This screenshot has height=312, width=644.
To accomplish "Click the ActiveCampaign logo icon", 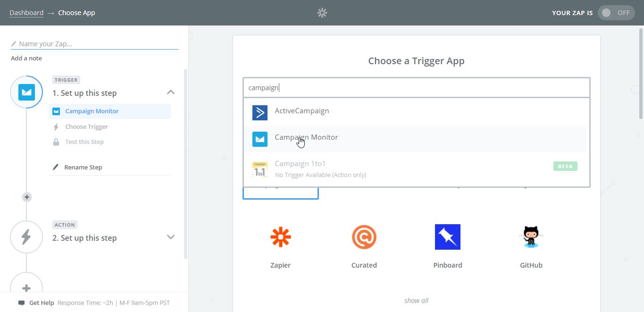I will coord(260,113).
